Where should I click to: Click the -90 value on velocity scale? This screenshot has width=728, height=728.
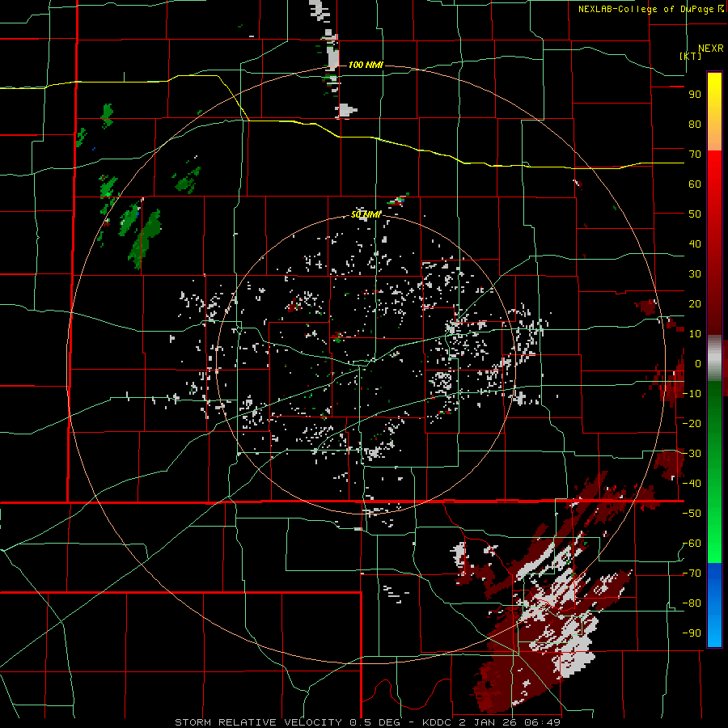coord(692,633)
